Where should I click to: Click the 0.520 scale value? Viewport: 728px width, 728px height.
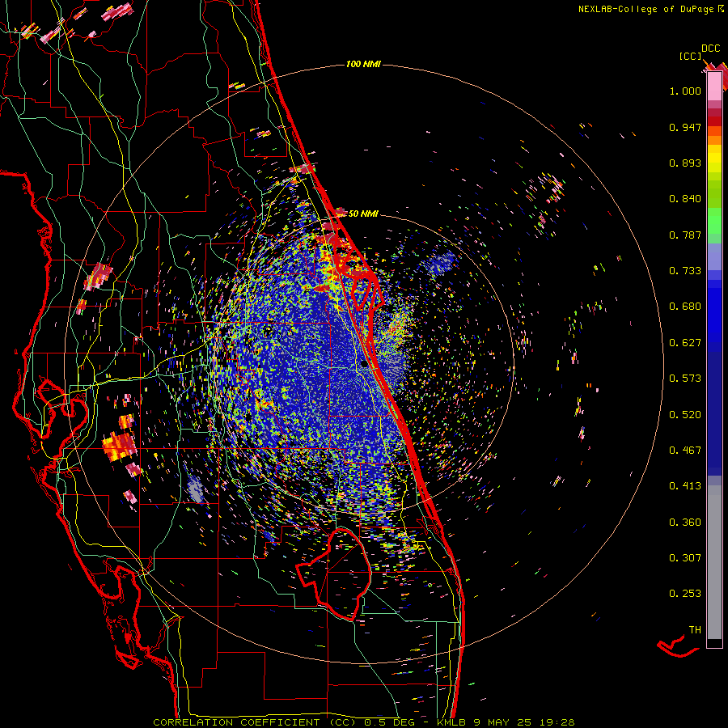click(685, 415)
